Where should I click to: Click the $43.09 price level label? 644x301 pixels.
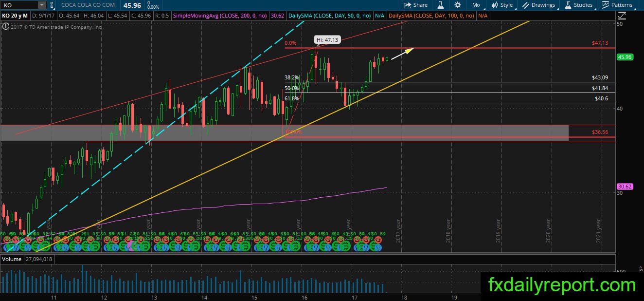[x=600, y=77]
